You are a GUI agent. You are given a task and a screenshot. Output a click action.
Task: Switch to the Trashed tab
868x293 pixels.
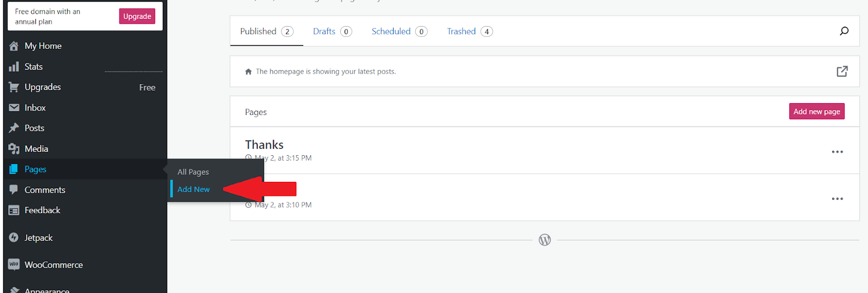click(469, 31)
